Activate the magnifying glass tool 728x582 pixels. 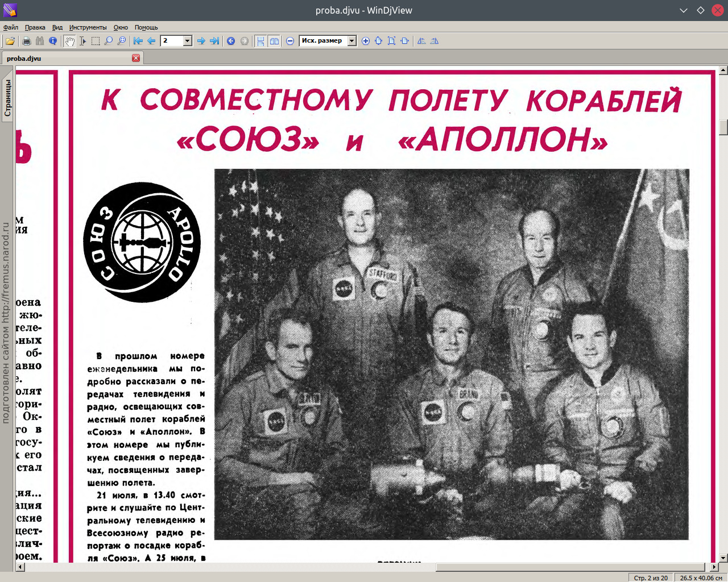[109, 41]
